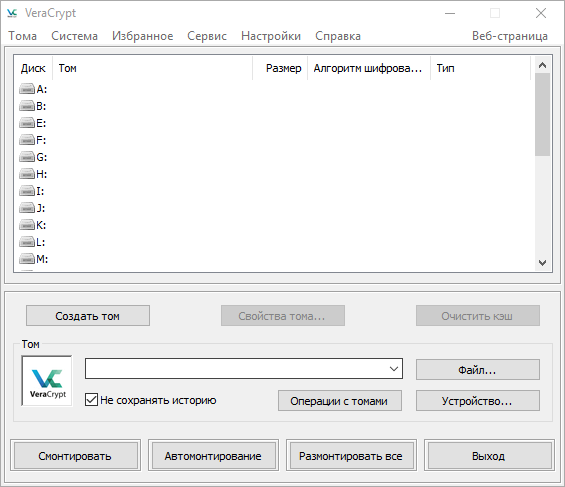
Task: Click the Свойства тома... button
Action: pos(283,316)
